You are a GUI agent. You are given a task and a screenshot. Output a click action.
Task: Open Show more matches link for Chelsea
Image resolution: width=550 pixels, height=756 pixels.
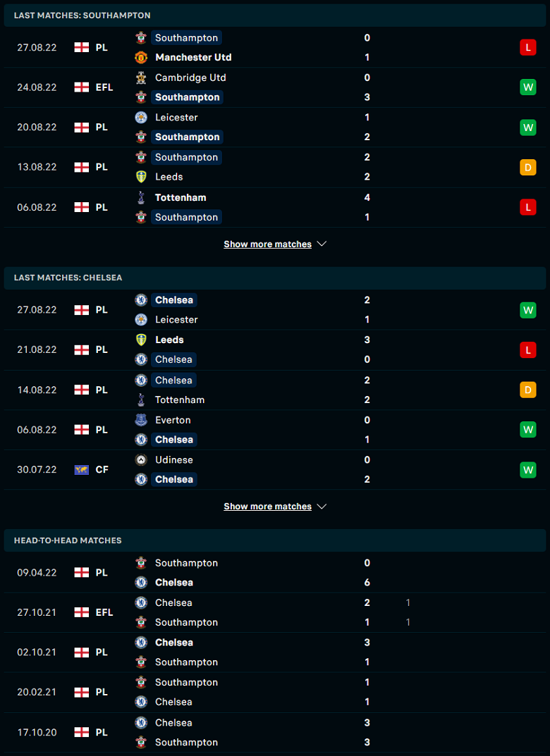268,507
